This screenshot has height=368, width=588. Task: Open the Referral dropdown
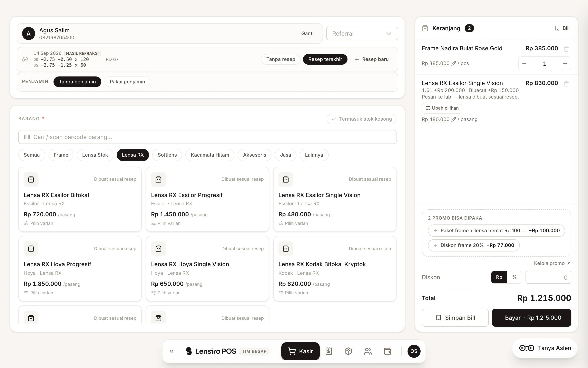(362, 34)
